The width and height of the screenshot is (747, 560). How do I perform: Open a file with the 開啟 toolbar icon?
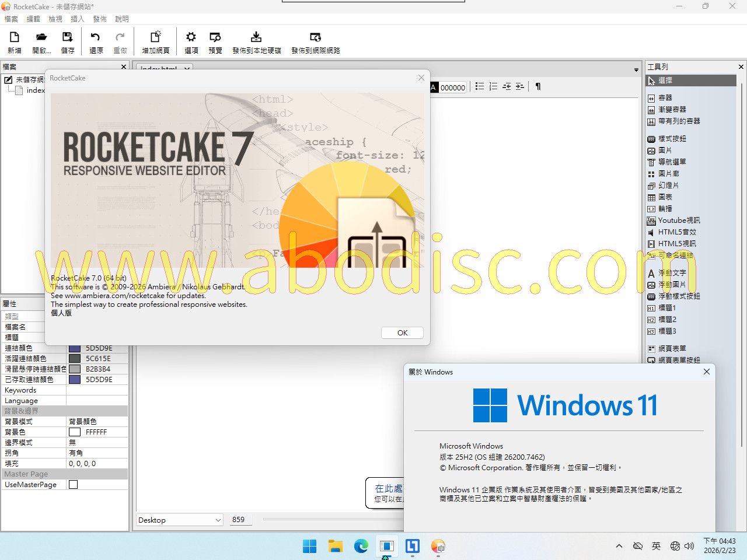41,37
